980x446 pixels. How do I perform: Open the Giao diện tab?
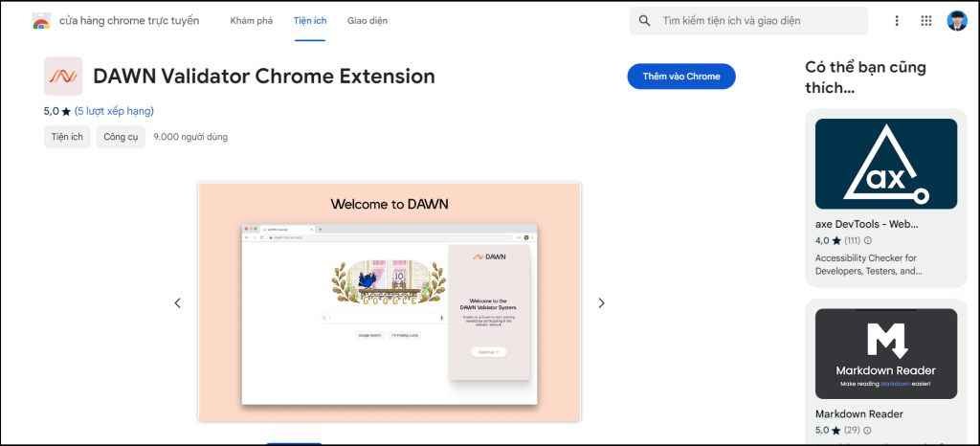pos(367,21)
